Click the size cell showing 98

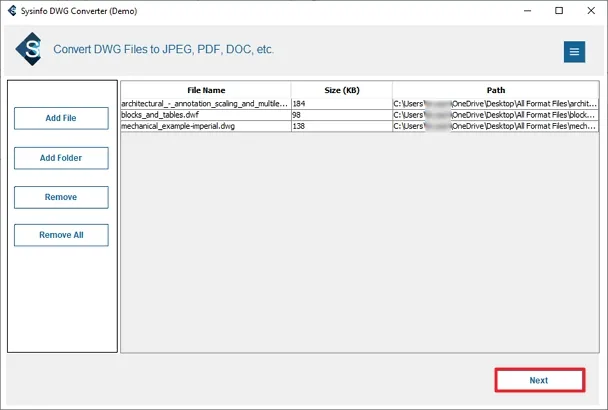tap(342, 115)
